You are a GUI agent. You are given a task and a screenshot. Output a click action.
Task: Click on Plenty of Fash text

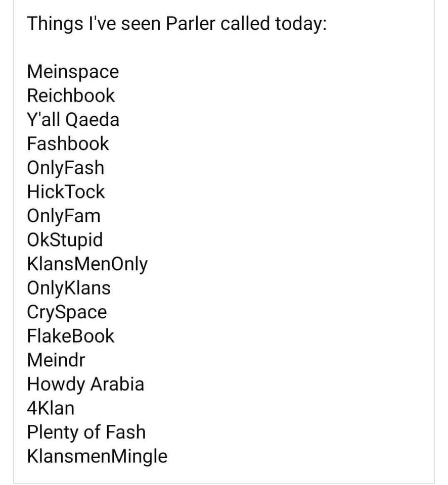(86, 432)
